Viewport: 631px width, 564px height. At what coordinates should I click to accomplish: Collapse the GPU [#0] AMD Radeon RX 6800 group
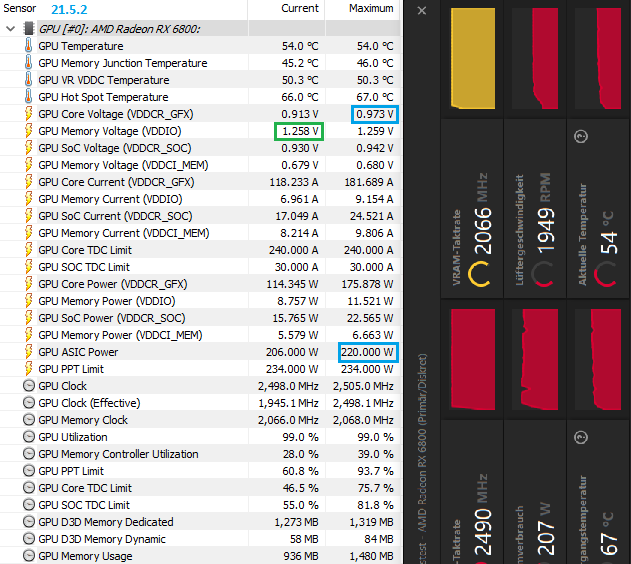[x=11, y=29]
